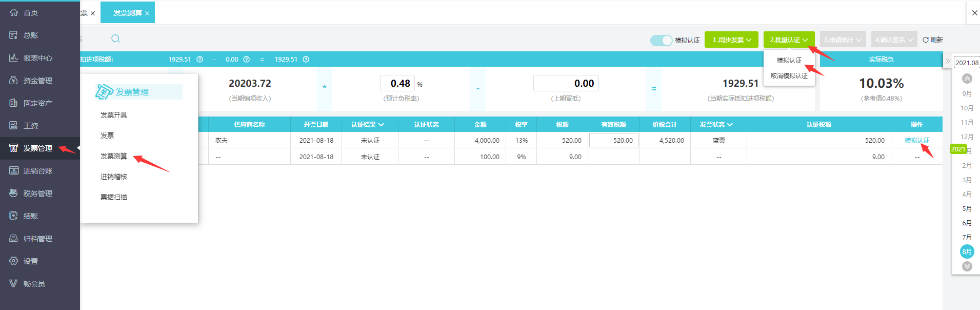
Task: Click the 2021.08 date input
Action: (x=967, y=63)
